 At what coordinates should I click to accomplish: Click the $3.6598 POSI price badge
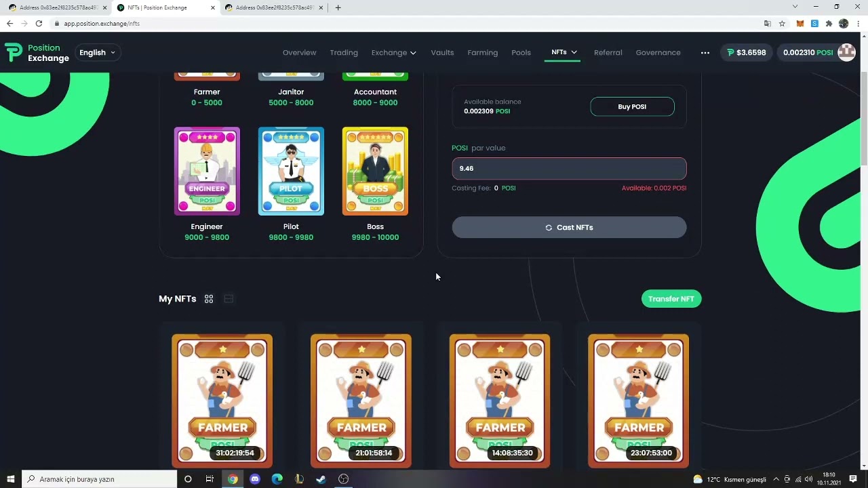pos(746,52)
